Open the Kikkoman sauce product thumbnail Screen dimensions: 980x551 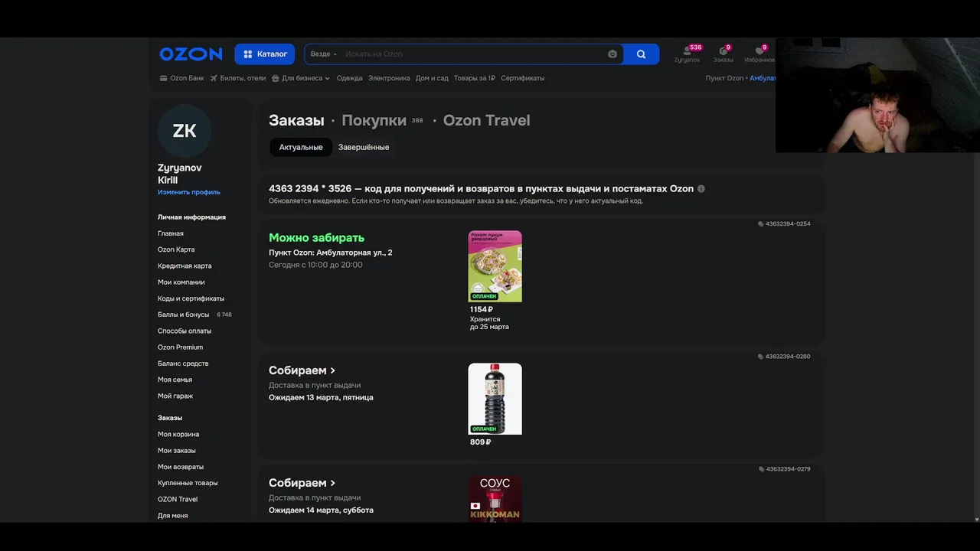(x=495, y=499)
